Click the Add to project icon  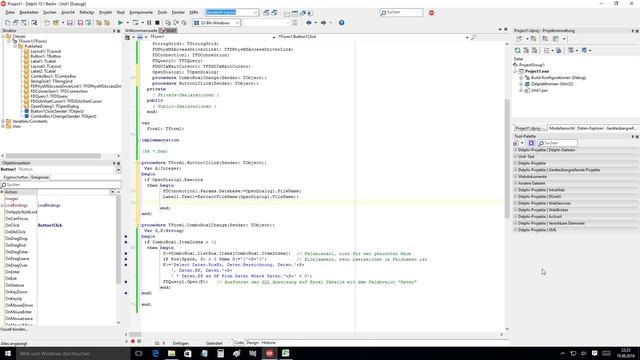click(x=99, y=23)
